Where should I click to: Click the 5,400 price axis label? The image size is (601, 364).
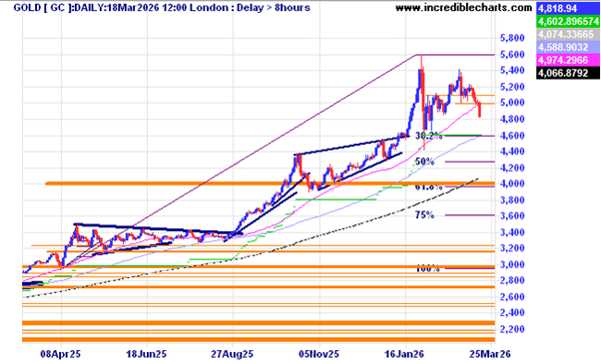tap(512, 71)
